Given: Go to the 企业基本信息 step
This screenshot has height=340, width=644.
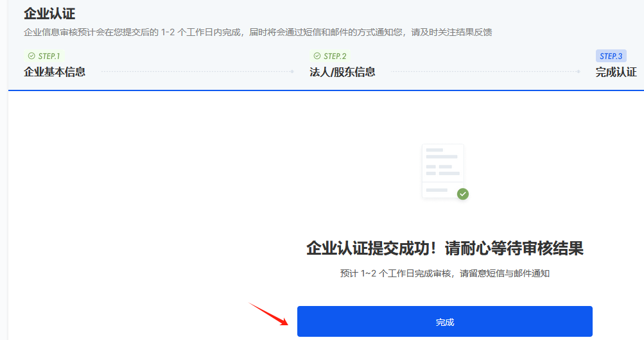Looking at the screenshot, I should [x=55, y=72].
